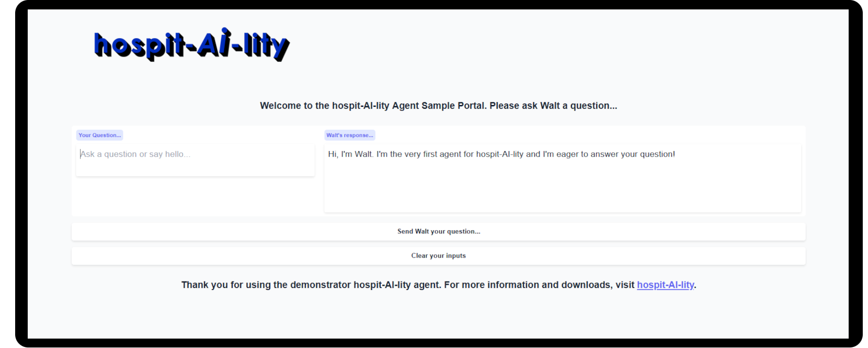Screen dimensions: 868x348
Task: Click inside Walt's response text box
Action: pyautogui.click(x=563, y=178)
